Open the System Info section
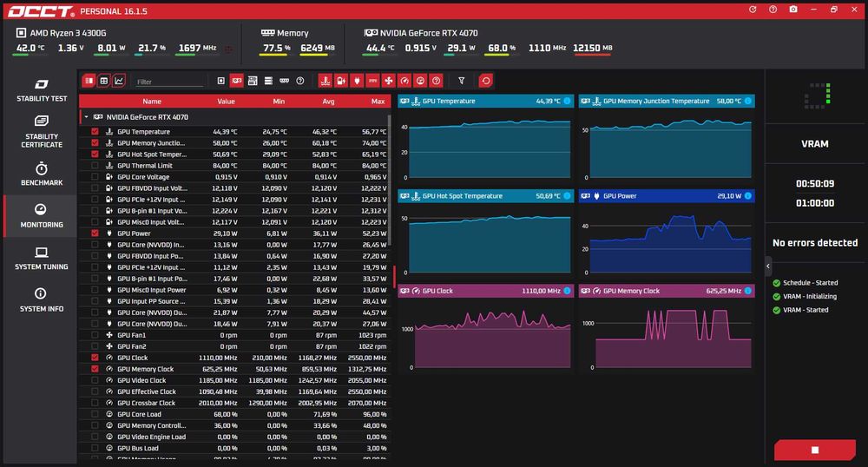The width and height of the screenshot is (868, 467). (x=42, y=299)
